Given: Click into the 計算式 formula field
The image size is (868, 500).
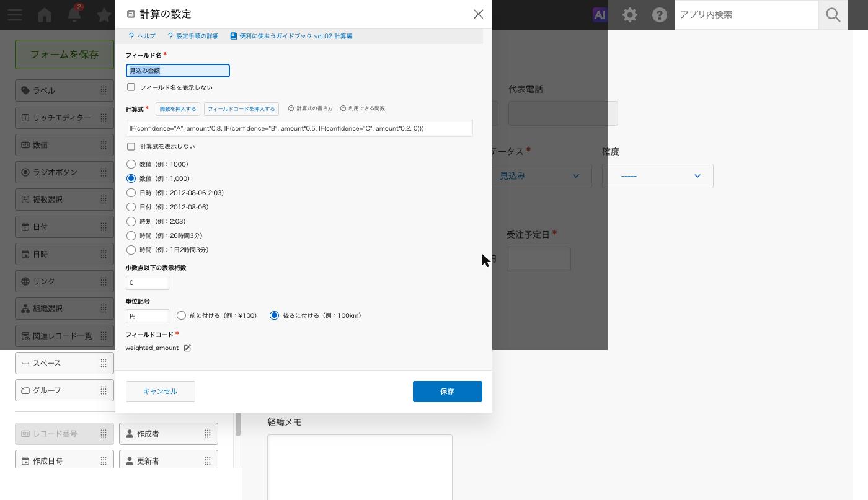Looking at the screenshot, I should (299, 128).
